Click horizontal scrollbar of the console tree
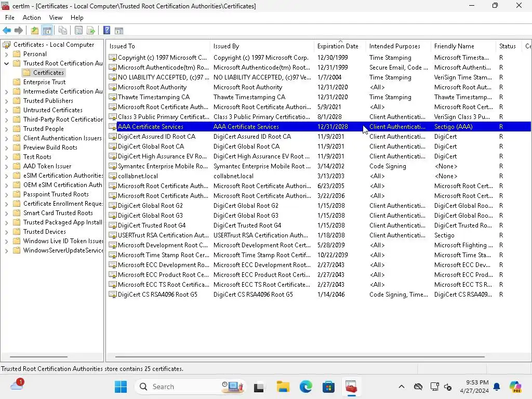Image resolution: width=532 pixels, height=399 pixels. (38, 356)
